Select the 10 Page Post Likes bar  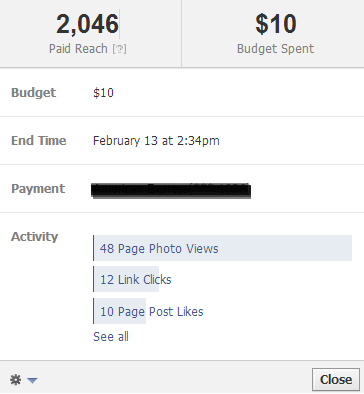[x=119, y=311]
